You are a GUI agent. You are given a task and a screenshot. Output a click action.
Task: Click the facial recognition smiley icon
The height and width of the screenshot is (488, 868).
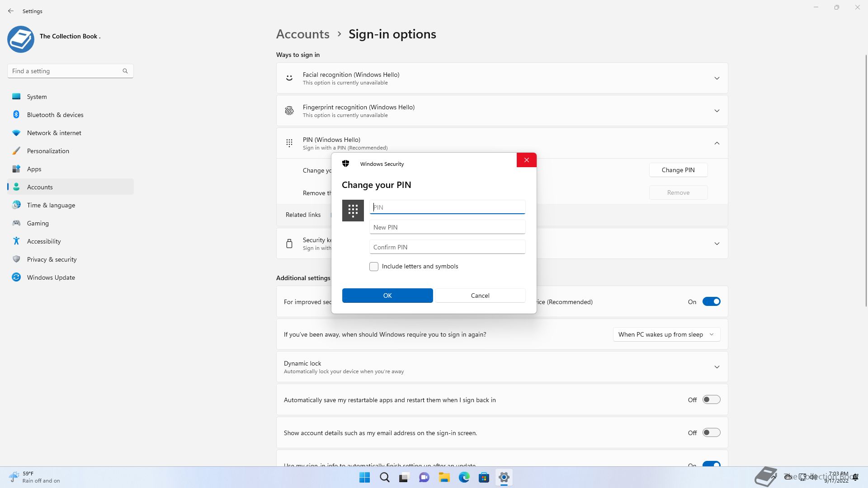pos(289,78)
